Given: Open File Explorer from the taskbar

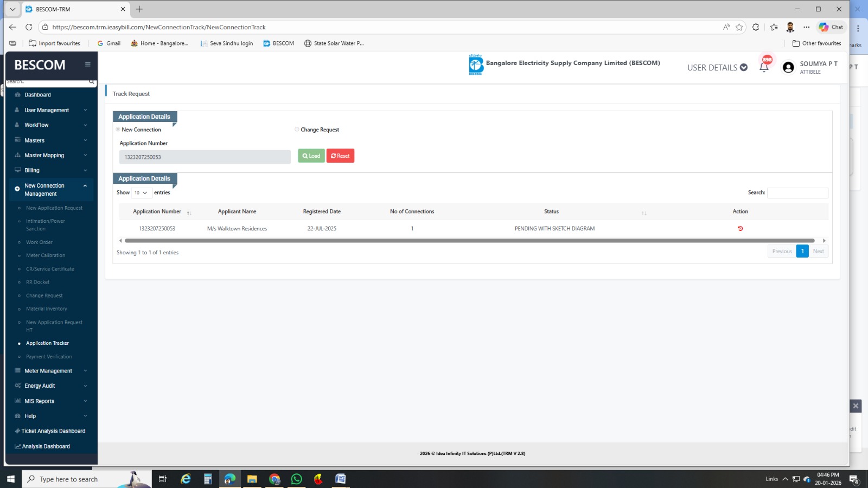Looking at the screenshot, I should 252,479.
